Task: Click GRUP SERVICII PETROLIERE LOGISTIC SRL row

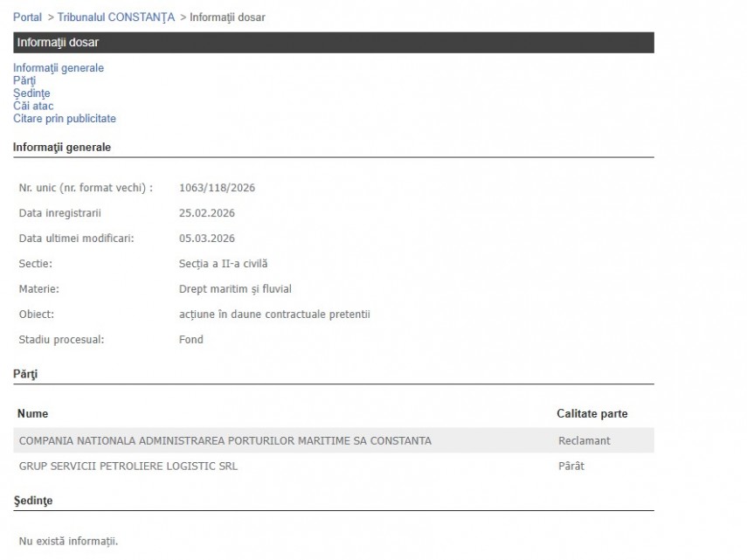Action: coord(128,467)
